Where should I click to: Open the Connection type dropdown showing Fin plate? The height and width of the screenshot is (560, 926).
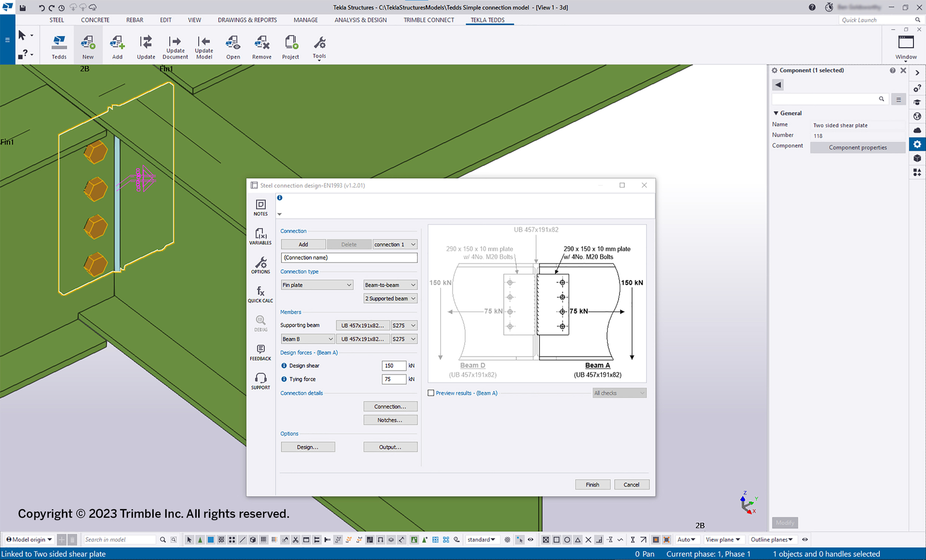pos(316,285)
